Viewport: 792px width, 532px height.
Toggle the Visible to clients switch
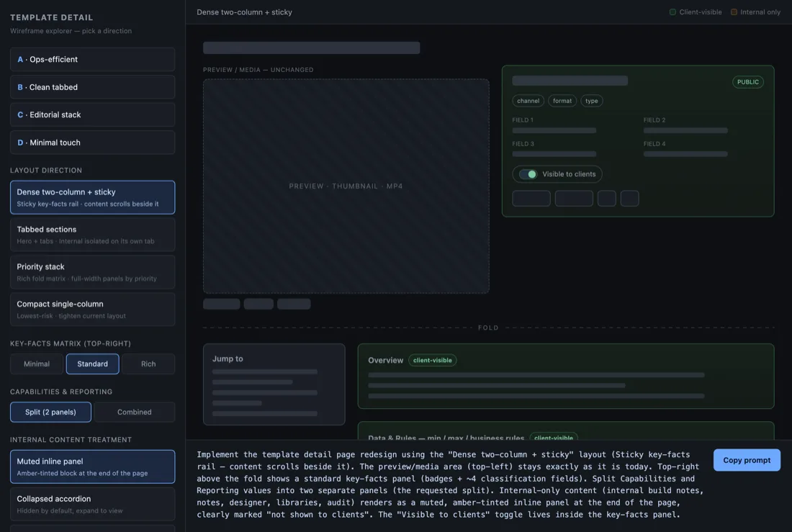point(528,174)
